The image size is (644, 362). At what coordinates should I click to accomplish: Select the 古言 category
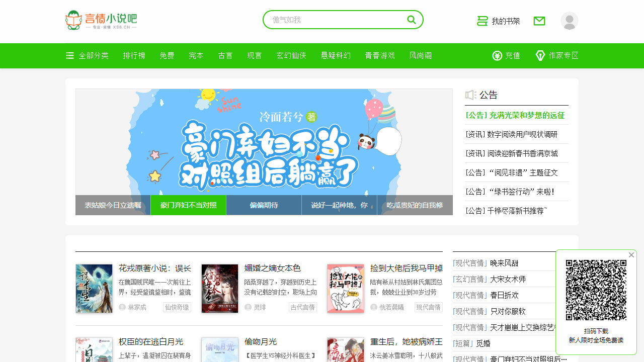pyautogui.click(x=225, y=56)
